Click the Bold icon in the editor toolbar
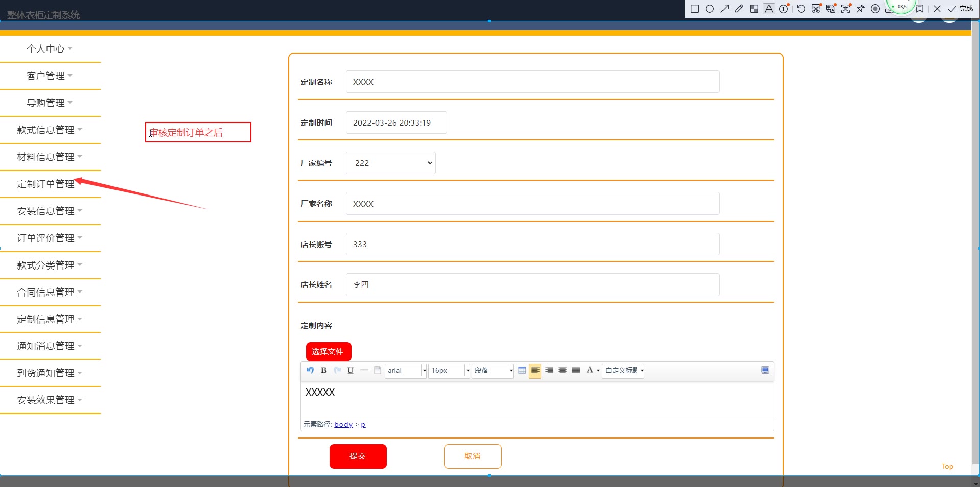This screenshot has height=487, width=980. click(323, 371)
